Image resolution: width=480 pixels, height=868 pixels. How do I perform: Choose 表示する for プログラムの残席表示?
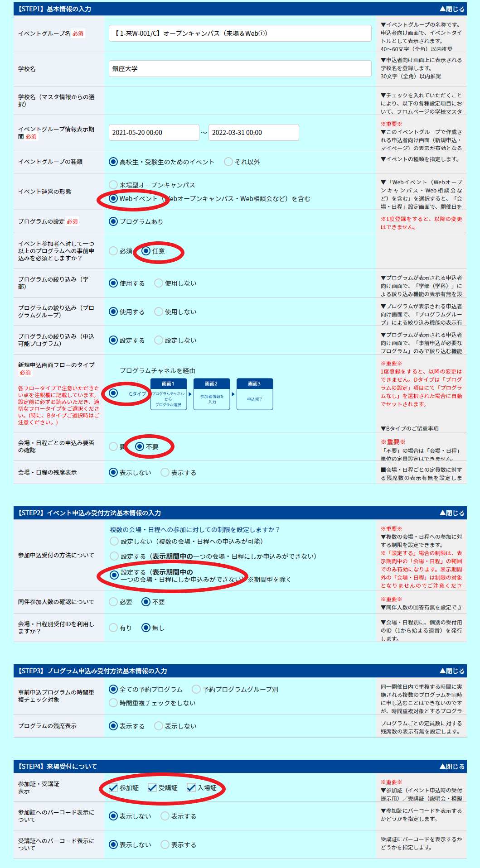click(x=114, y=726)
